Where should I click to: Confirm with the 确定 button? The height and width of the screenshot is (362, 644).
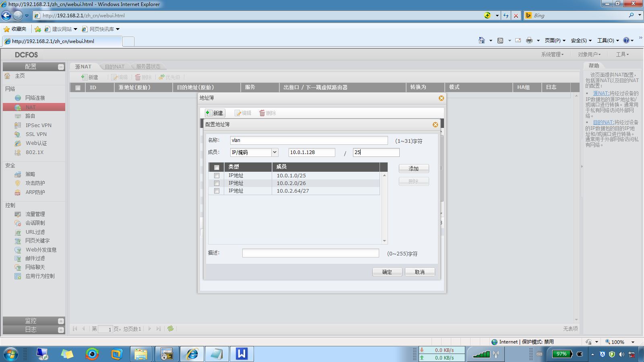387,272
